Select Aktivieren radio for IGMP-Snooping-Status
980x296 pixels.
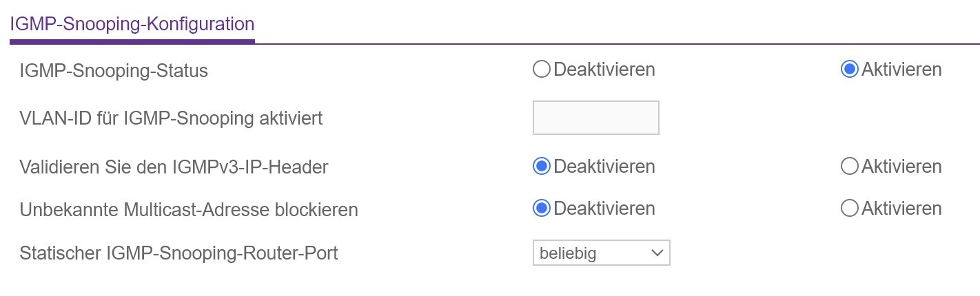pos(850,70)
